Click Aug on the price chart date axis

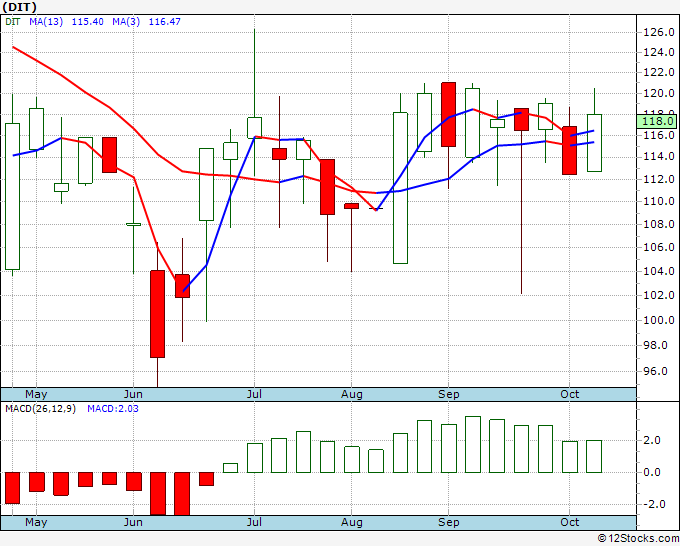(x=352, y=394)
